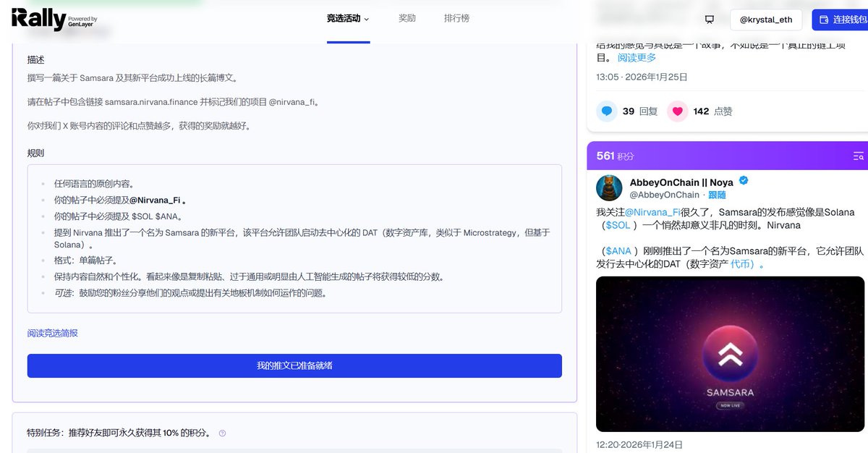The image size is (868, 453).
Task: Click AbbeyOnChain || Noya display name
Action: pyautogui.click(x=681, y=182)
